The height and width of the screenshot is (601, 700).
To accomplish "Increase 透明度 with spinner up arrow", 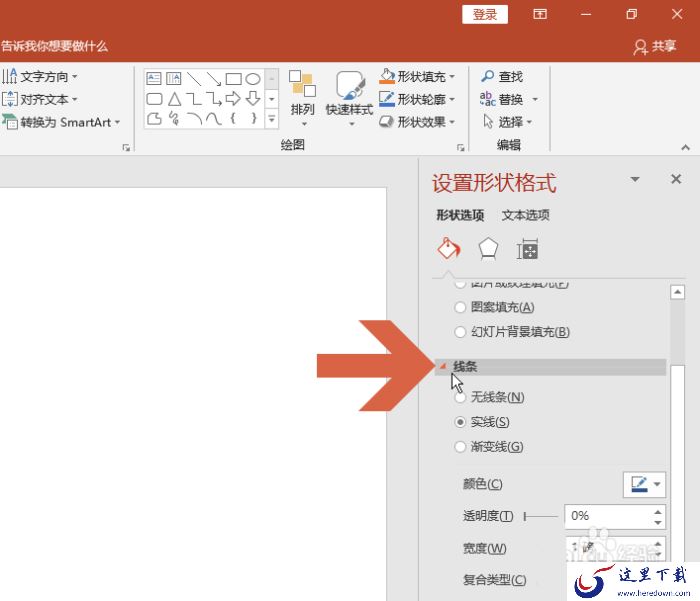I will click(658, 512).
